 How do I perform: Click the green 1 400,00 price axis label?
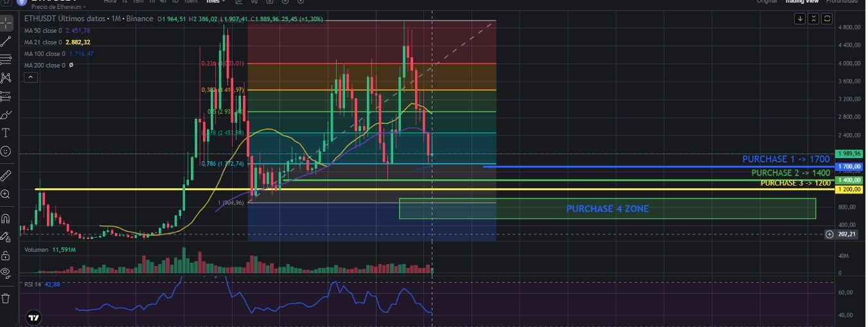pyautogui.click(x=848, y=181)
